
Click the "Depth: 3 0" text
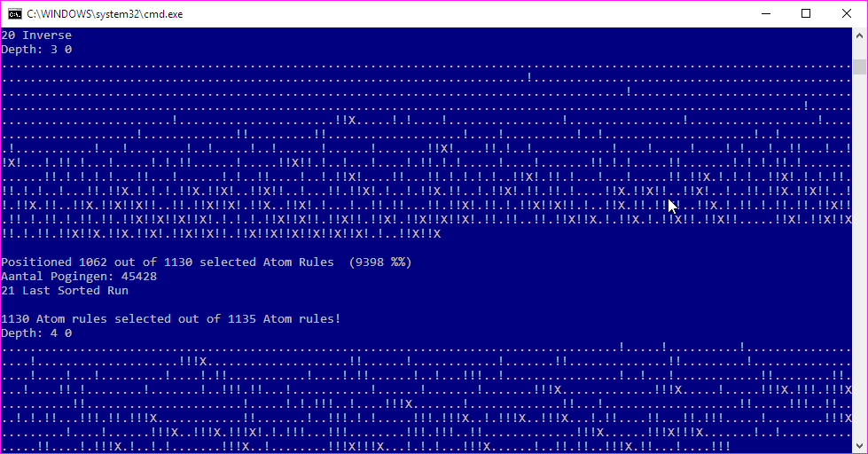(36, 50)
